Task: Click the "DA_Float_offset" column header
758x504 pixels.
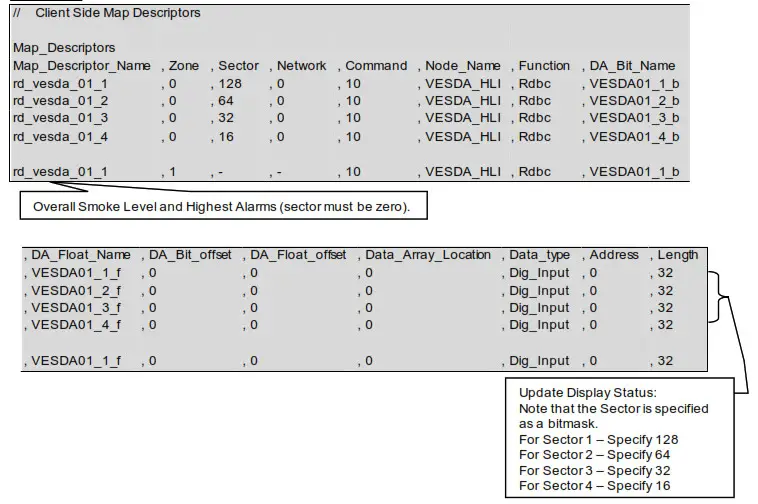Action: [x=298, y=255]
